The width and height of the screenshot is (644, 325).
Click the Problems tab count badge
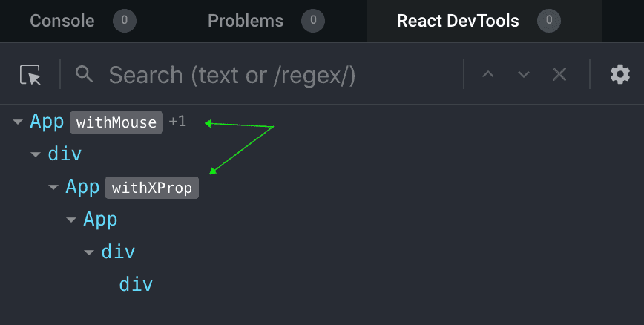313,21
